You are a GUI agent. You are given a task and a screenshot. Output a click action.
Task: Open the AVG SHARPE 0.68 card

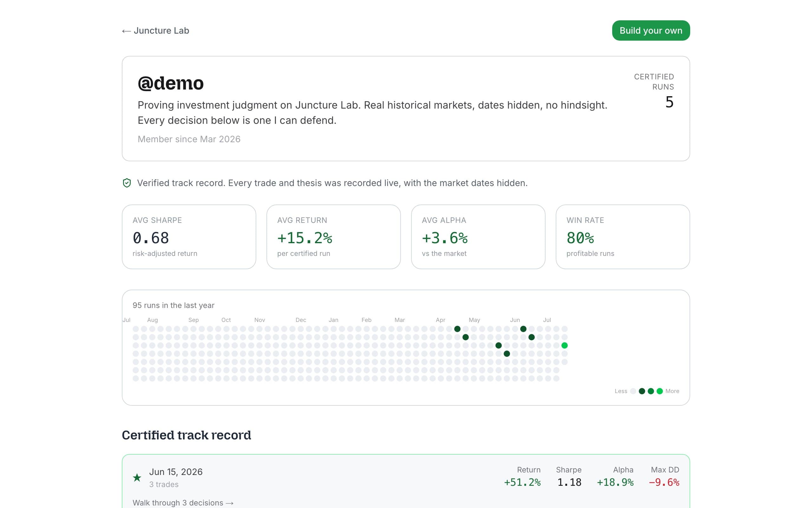coord(189,237)
